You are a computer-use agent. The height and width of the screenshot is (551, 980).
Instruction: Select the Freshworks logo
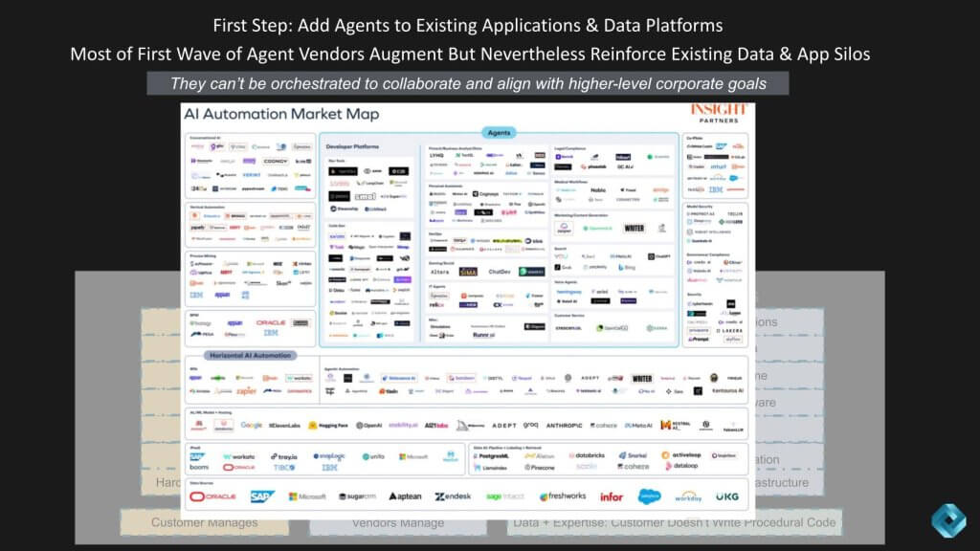click(563, 496)
